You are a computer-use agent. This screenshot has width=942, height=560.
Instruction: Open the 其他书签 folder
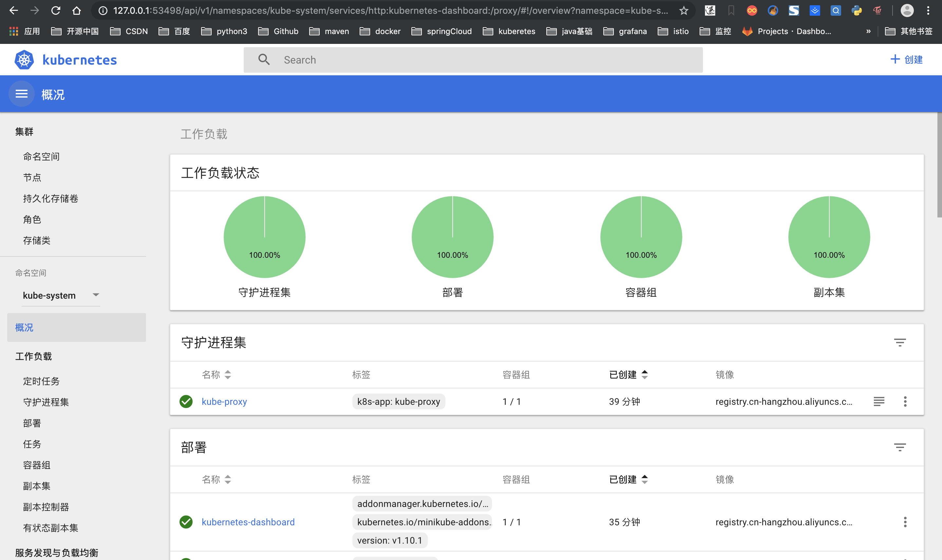[908, 31]
